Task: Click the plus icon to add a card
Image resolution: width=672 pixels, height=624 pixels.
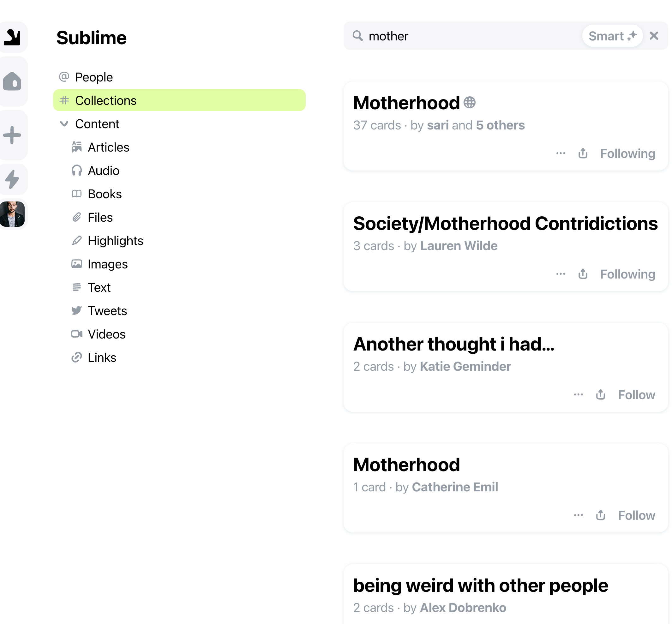Action: tap(13, 135)
